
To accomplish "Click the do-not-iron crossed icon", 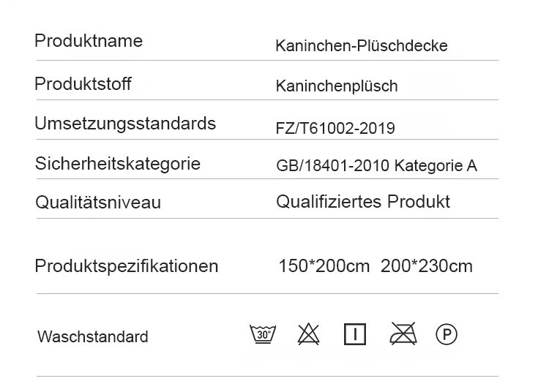I will point(403,334).
